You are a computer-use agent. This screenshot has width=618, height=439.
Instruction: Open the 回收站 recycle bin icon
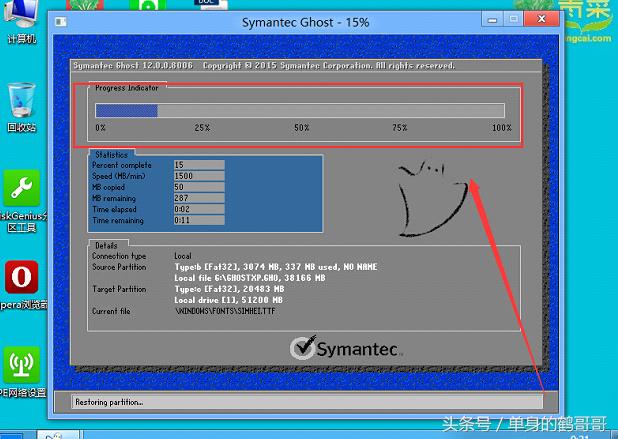pyautogui.click(x=22, y=107)
